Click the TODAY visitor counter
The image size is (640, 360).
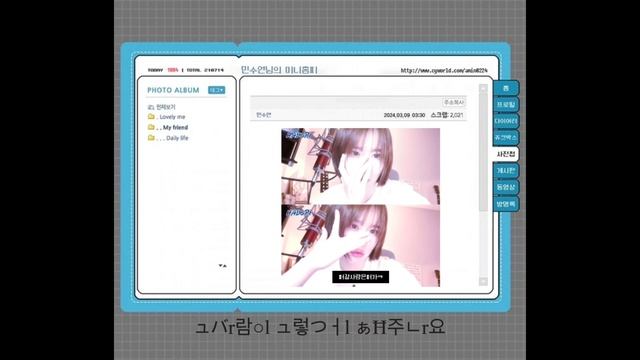click(163, 70)
